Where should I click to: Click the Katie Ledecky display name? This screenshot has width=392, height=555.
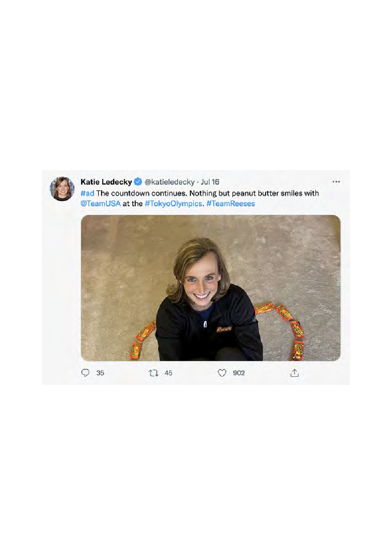106,182
